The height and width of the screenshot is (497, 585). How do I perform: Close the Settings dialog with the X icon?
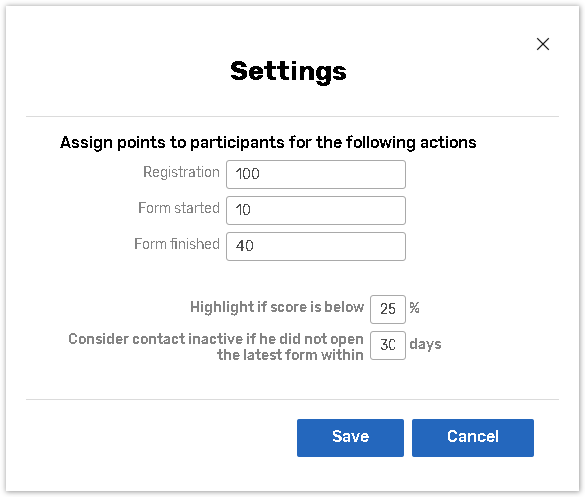click(x=542, y=44)
